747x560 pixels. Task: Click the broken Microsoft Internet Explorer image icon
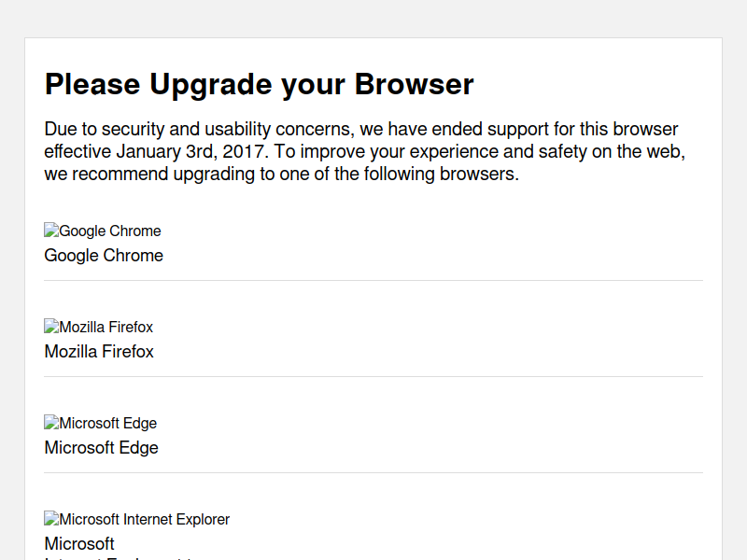pyautogui.click(x=51, y=519)
